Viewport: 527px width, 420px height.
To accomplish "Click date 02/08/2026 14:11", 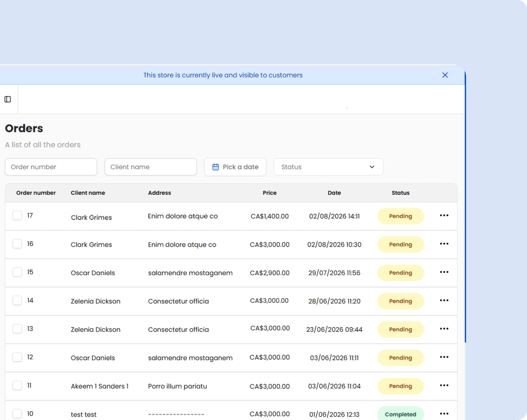I will (x=334, y=216).
